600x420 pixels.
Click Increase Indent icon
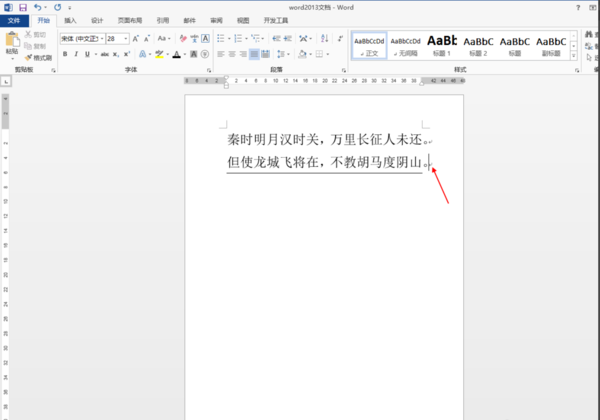point(288,39)
